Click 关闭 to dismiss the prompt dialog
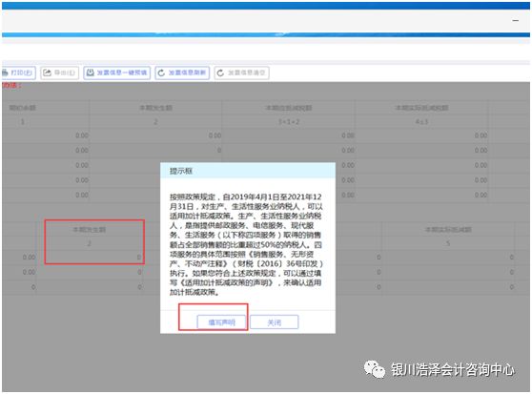The width and height of the screenshot is (532, 394). (x=275, y=322)
